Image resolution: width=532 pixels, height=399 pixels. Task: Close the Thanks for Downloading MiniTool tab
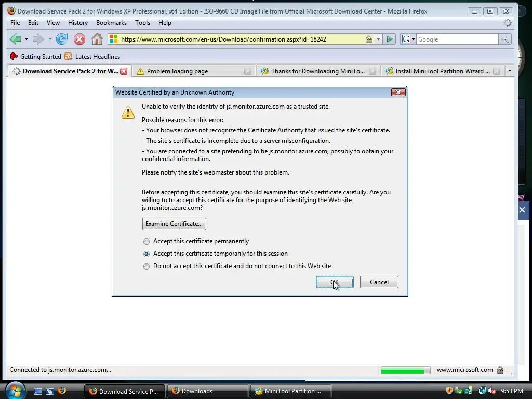pyautogui.click(x=373, y=71)
